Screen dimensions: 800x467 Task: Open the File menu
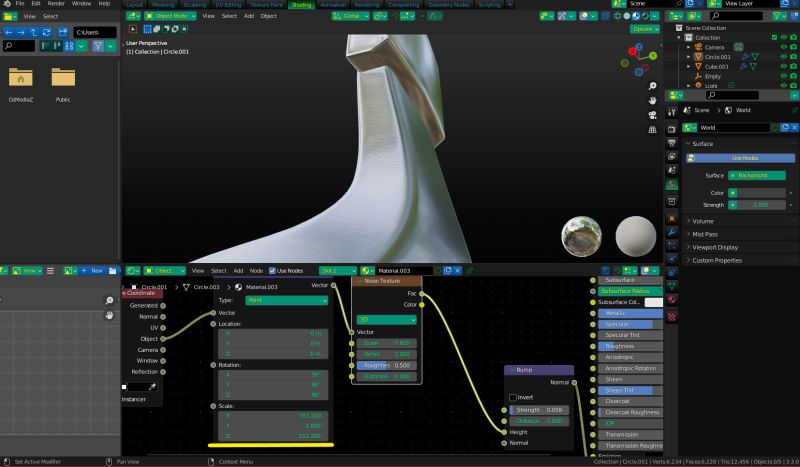point(20,4)
